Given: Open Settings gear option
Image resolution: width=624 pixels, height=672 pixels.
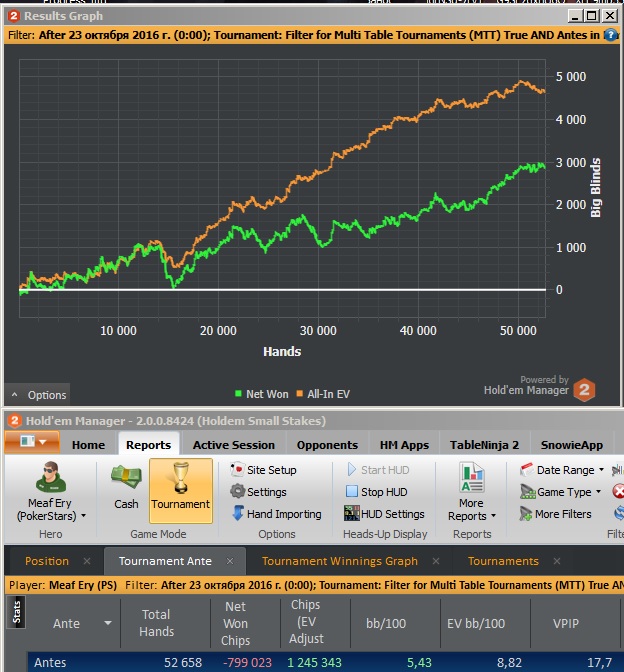Looking at the screenshot, I should 258,492.
